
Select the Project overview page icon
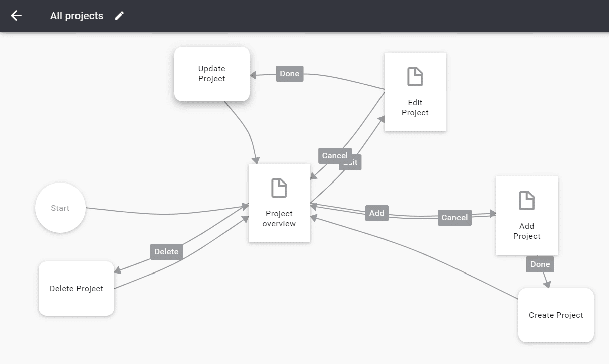(279, 188)
